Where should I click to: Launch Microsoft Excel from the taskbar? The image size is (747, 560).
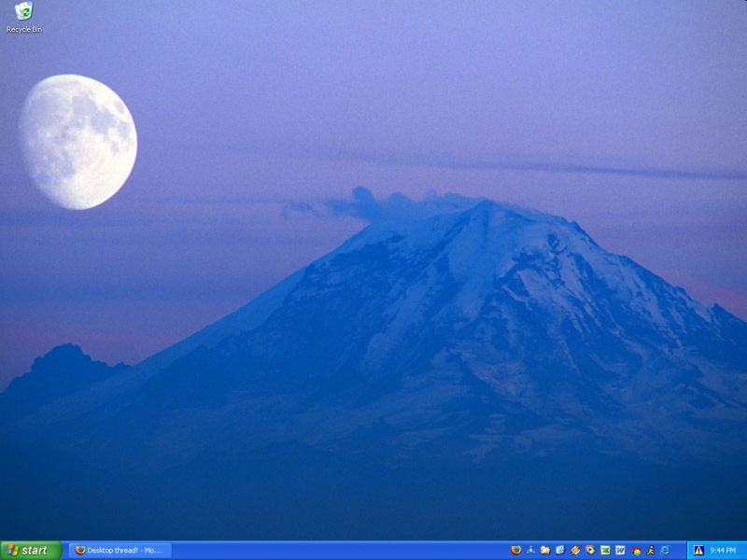pos(605,551)
